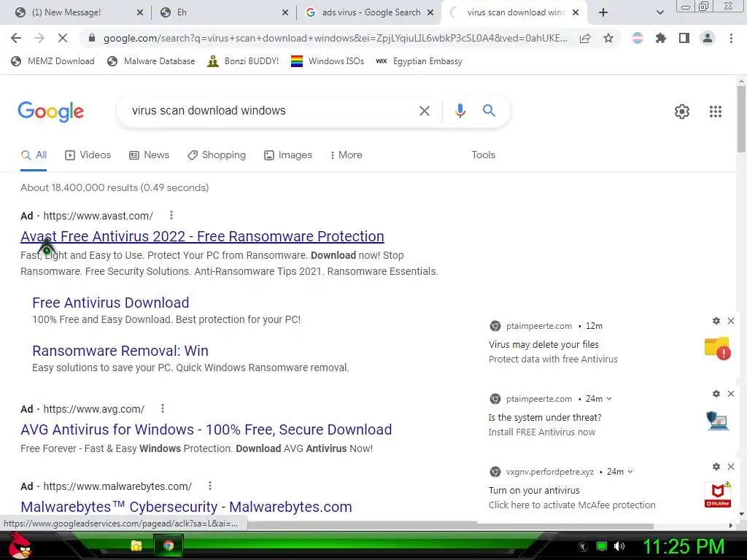Open the Egyptian Embassy bookmark
Viewport: 747px width, 560px height.
[419, 61]
